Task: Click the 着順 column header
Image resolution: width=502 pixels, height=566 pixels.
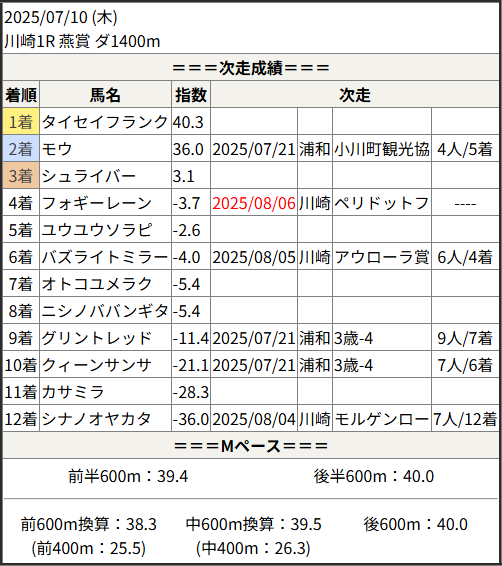Action: (21, 95)
